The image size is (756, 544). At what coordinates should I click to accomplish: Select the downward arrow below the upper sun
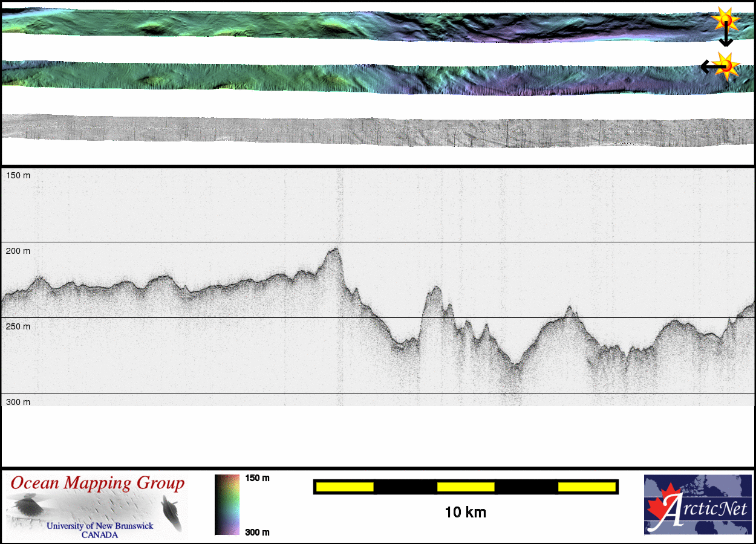(726, 39)
